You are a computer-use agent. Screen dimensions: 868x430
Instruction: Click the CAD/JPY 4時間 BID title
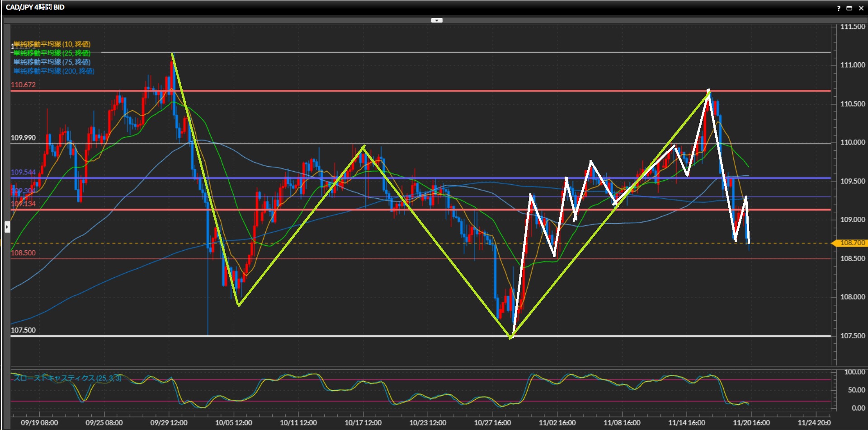(35, 7)
